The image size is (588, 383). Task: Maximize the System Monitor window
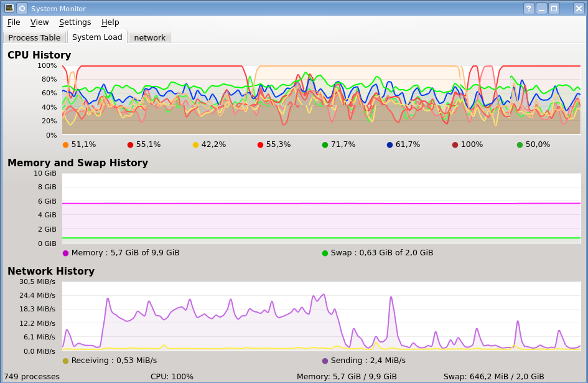point(554,8)
